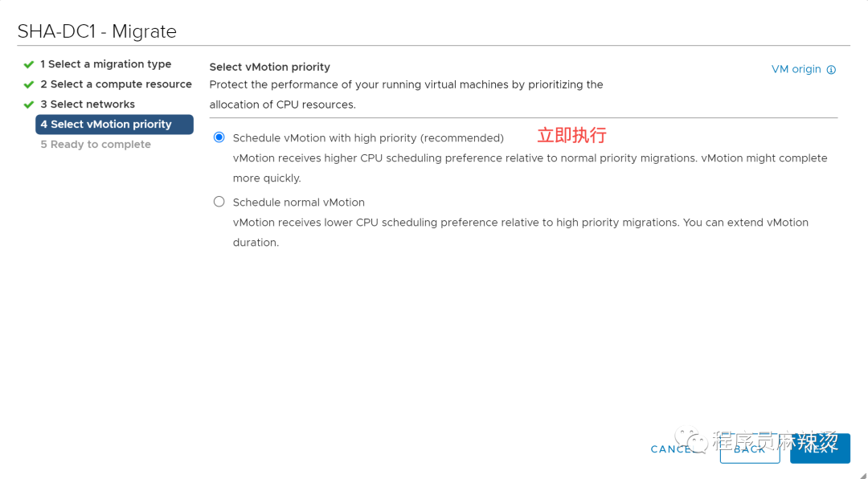Click the "Schedule normal vMotion" label text

click(x=298, y=203)
